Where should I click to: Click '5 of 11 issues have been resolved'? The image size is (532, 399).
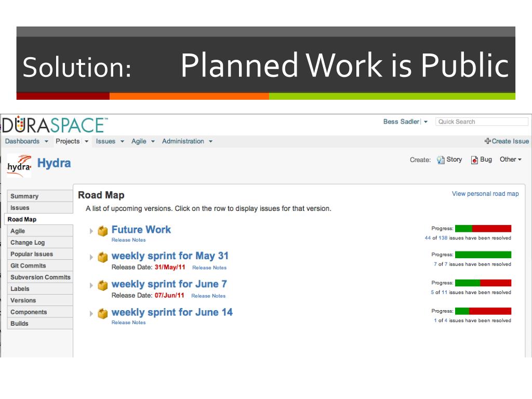(x=471, y=292)
